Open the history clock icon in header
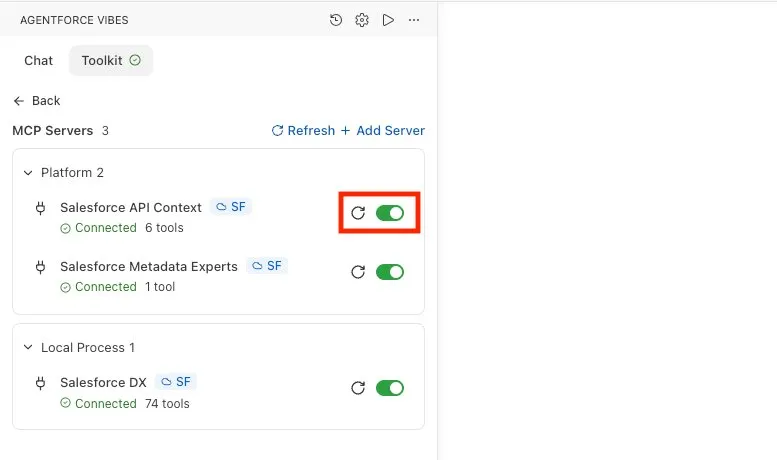This screenshot has height=460, width=777. coord(335,20)
